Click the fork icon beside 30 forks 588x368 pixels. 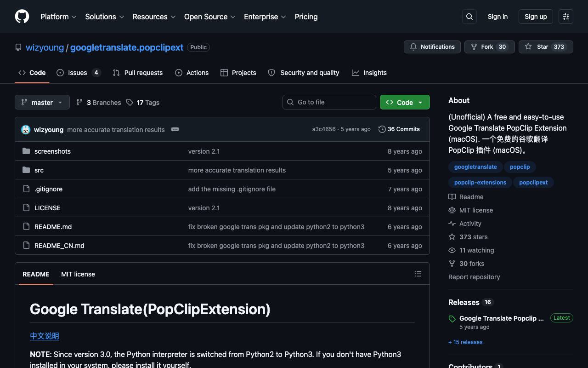pyautogui.click(x=452, y=264)
